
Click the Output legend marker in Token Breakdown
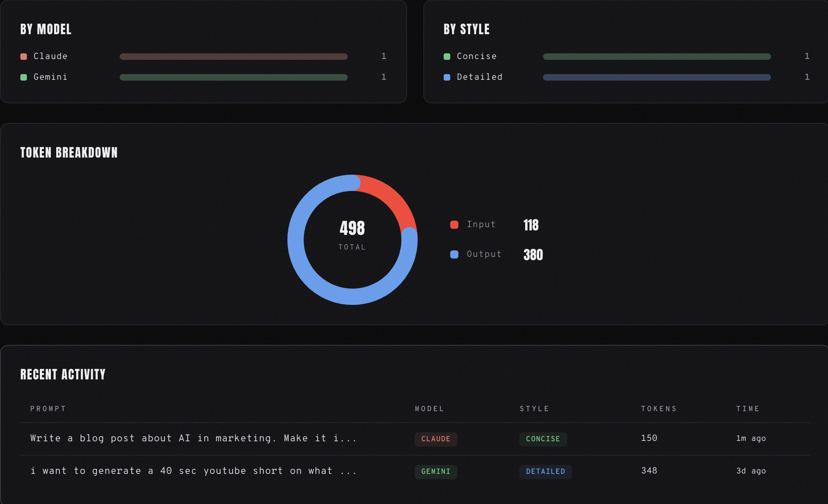click(454, 254)
